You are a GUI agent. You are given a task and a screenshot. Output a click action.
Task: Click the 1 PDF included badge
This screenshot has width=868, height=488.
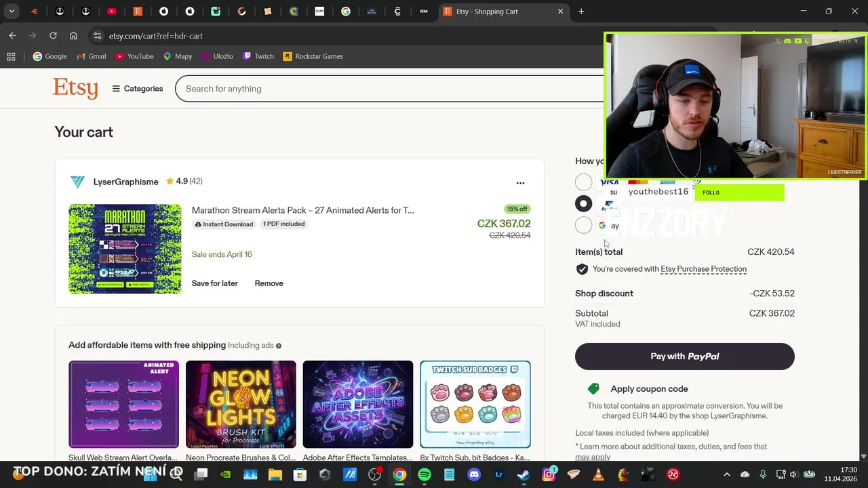click(x=283, y=224)
